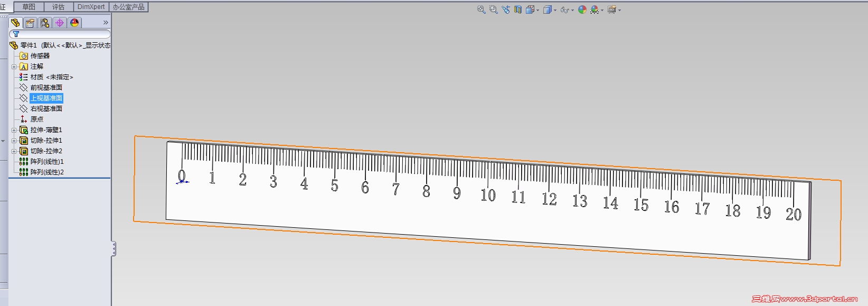Image resolution: width=868 pixels, height=306 pixels.
Task: Expand the manager tabs chevron
Action: (x=106, y=23)
